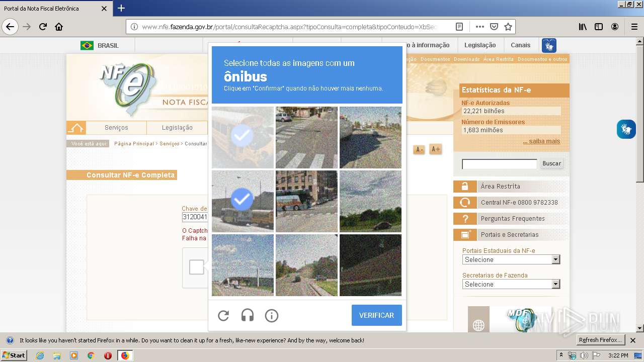Select the dark shadowy captcha tile

(x=370, y=265)
